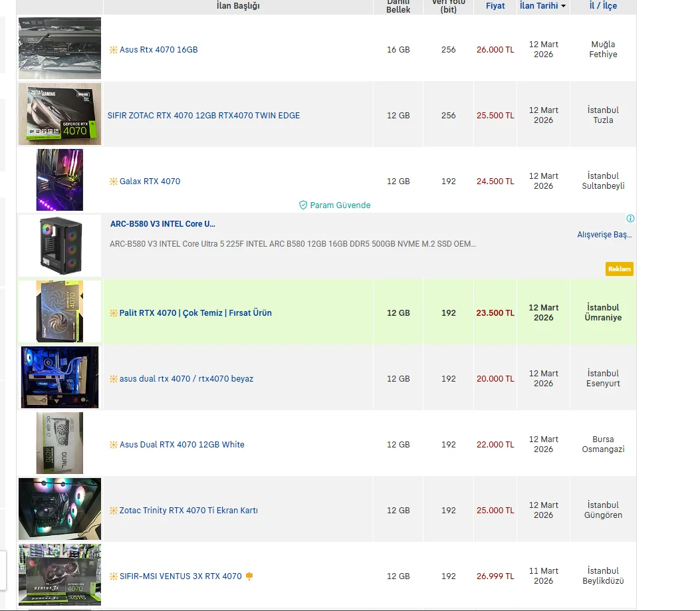Click location İstanbul Ümraniye

click(603, 312)
